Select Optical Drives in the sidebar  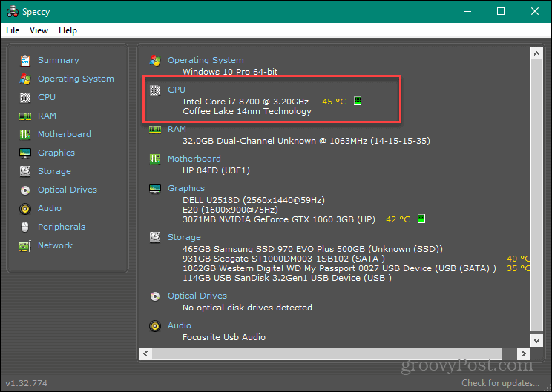click(x=68, y=190)
